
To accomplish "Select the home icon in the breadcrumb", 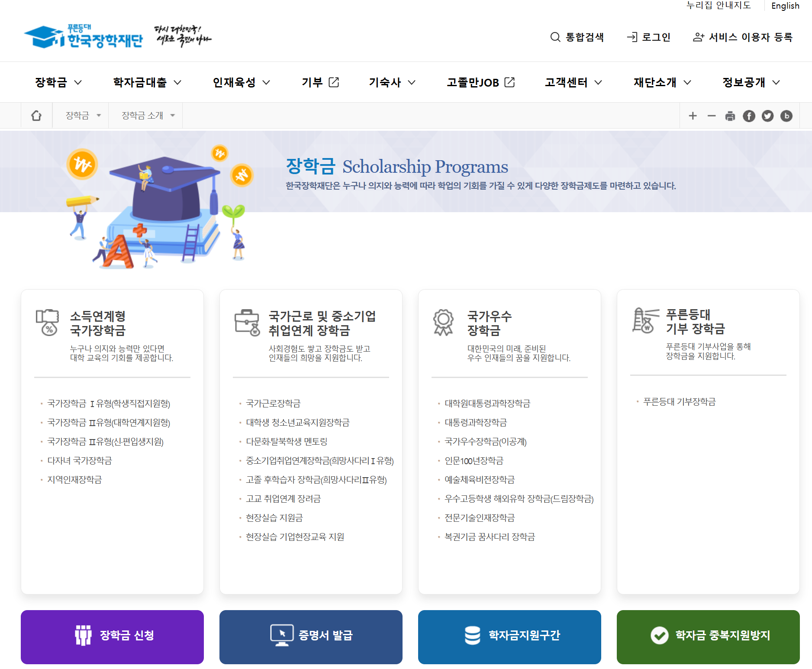I will (x=36, y=115).
